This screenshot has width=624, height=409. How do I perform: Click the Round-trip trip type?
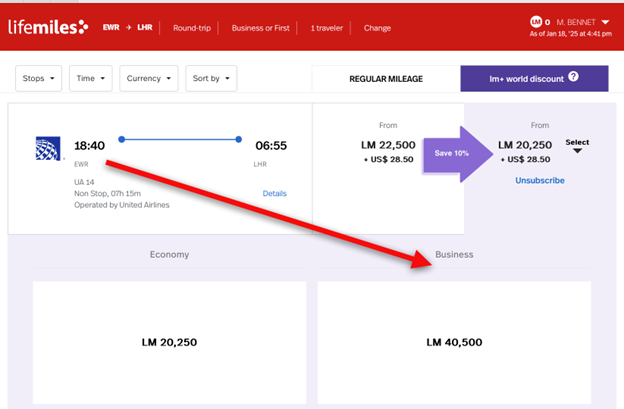click(192, 28)
